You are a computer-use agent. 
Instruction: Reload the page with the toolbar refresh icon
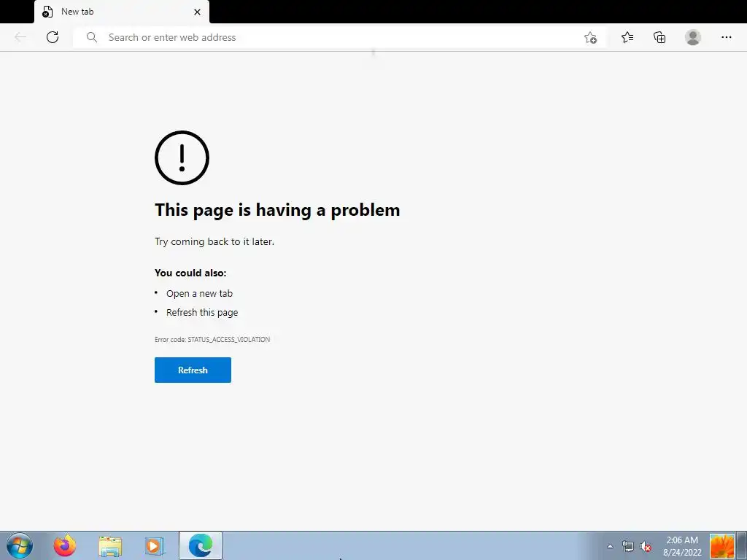point(53,37)
